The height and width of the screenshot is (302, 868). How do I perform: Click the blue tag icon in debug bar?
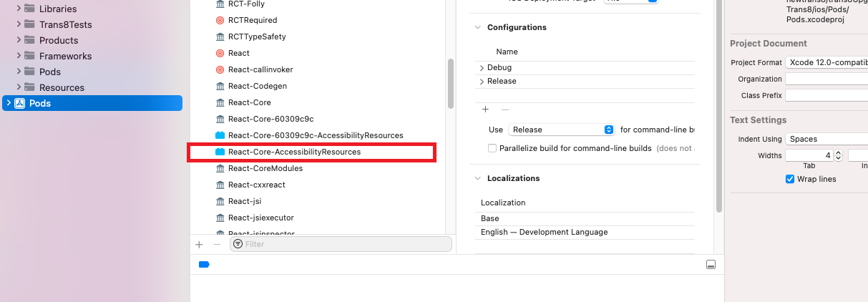(x=204, y=264)
